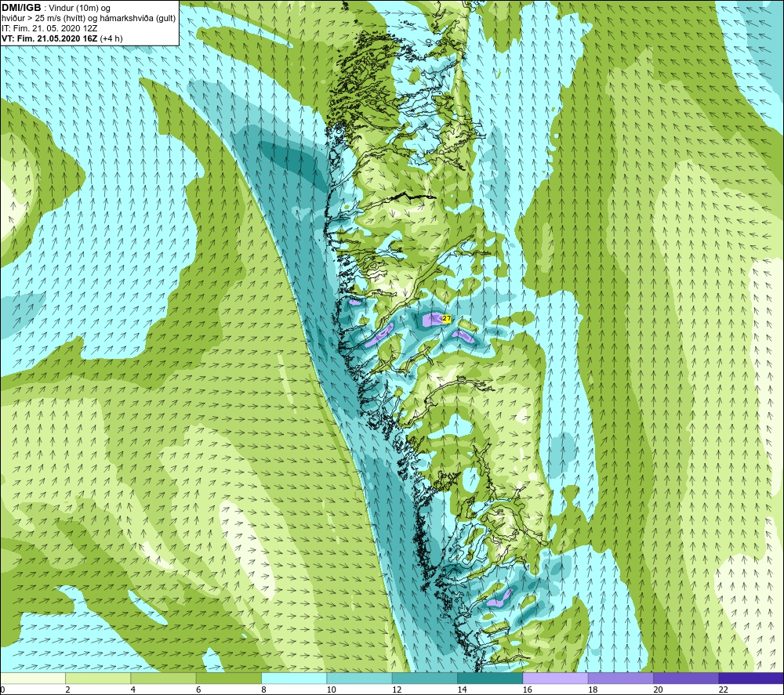Select the DMI/IGB title text

click(x=21, y=8)
